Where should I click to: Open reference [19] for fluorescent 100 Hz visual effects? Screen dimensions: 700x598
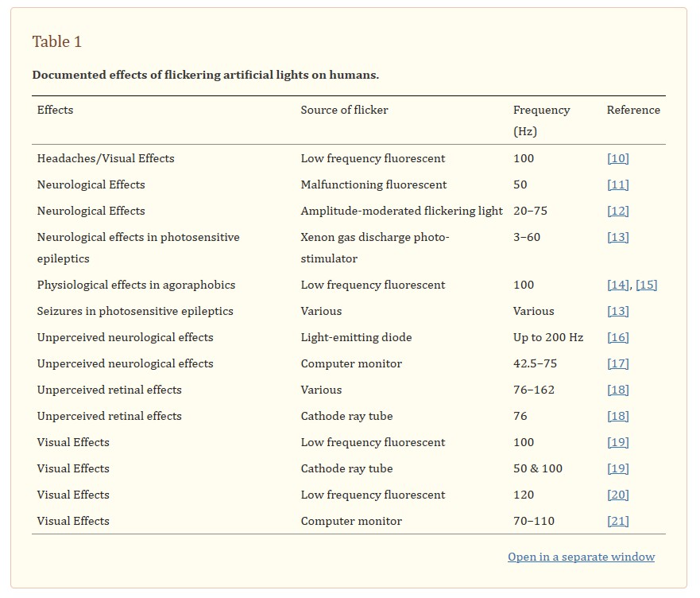(618, 442)
